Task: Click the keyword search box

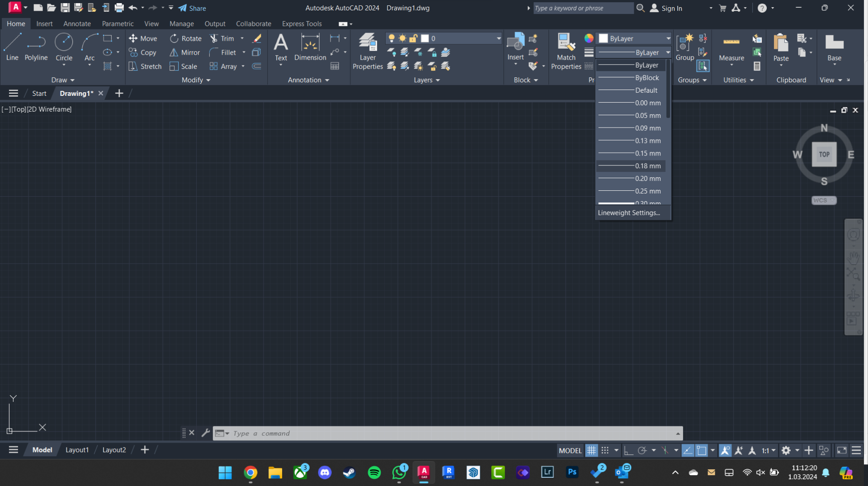Action: pyautogui.click(x=583, y=8)
